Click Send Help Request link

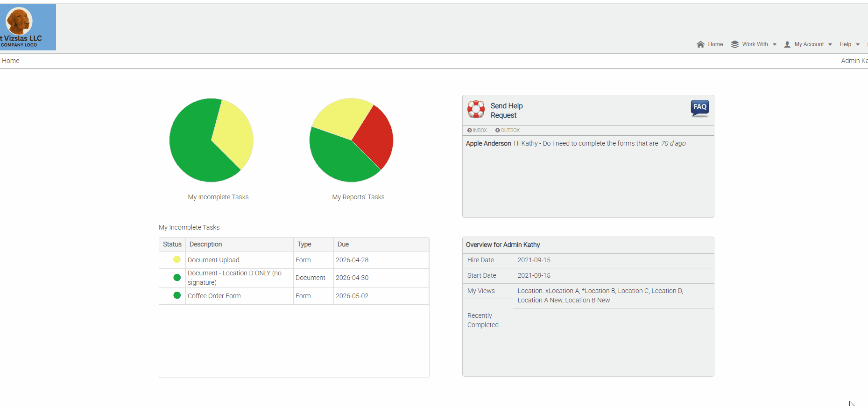pyautogui.click(x=507, y=111)
